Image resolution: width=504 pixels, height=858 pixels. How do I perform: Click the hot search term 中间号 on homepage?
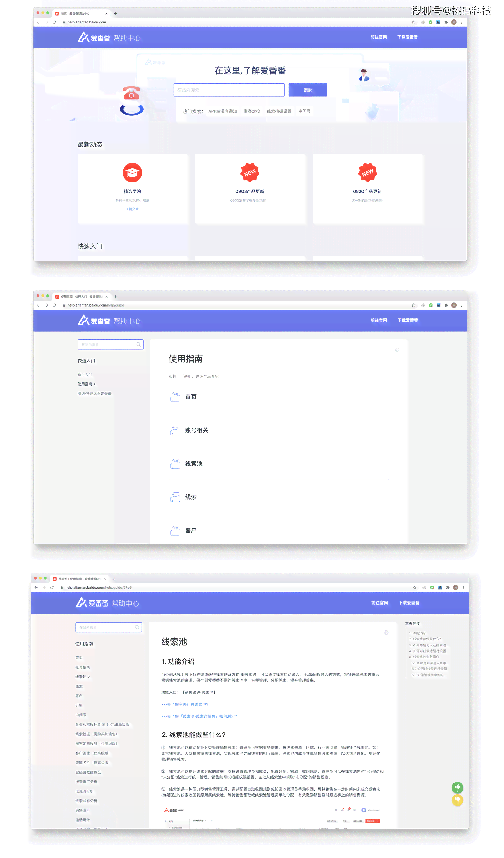click(x=304, y=111)
